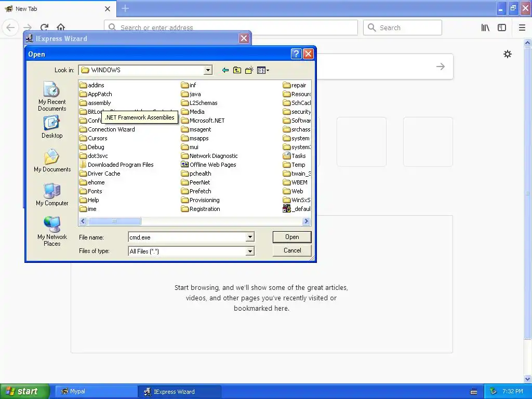Go back to last folder visited
Image resolution: width=532 pixels, height=399 pixels.
click(x=225, y=70)
